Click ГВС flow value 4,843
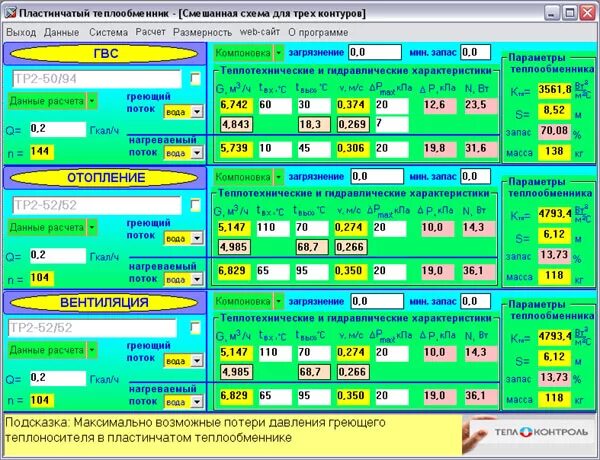 coord(236,124)
